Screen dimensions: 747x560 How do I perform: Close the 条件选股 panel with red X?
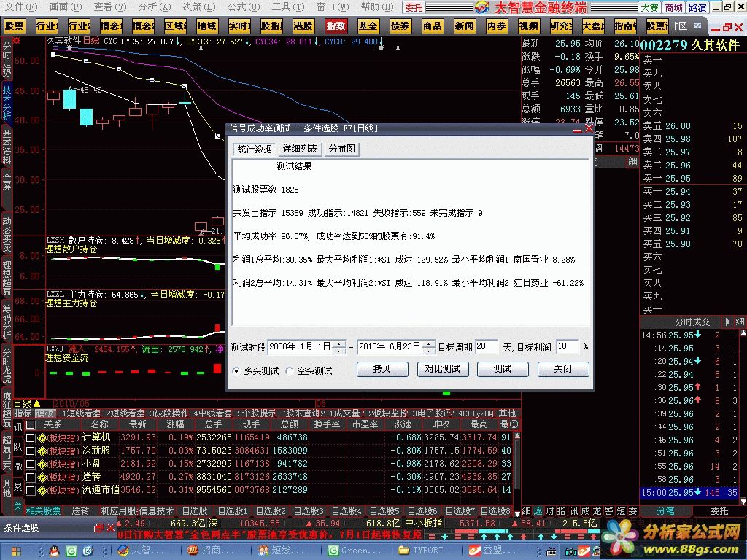point(110,528)
